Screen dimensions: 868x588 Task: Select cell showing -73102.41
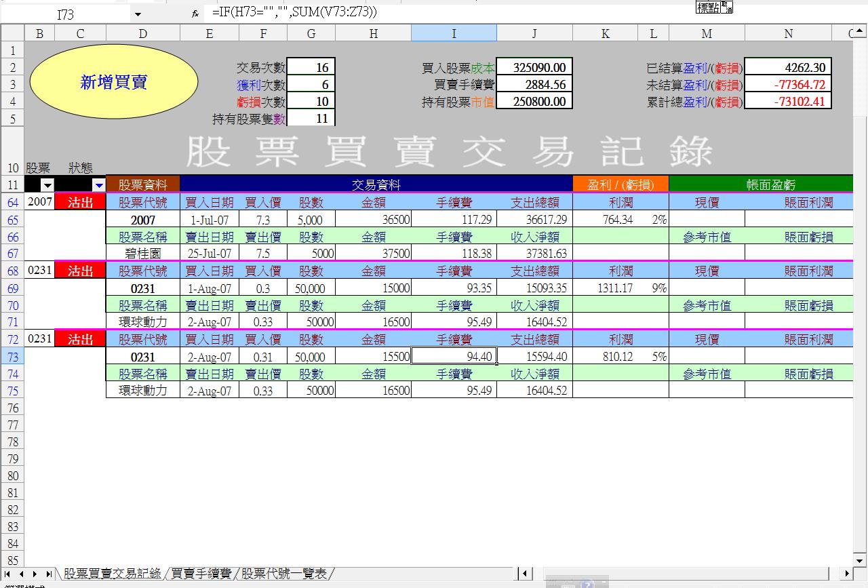(788, 101)
